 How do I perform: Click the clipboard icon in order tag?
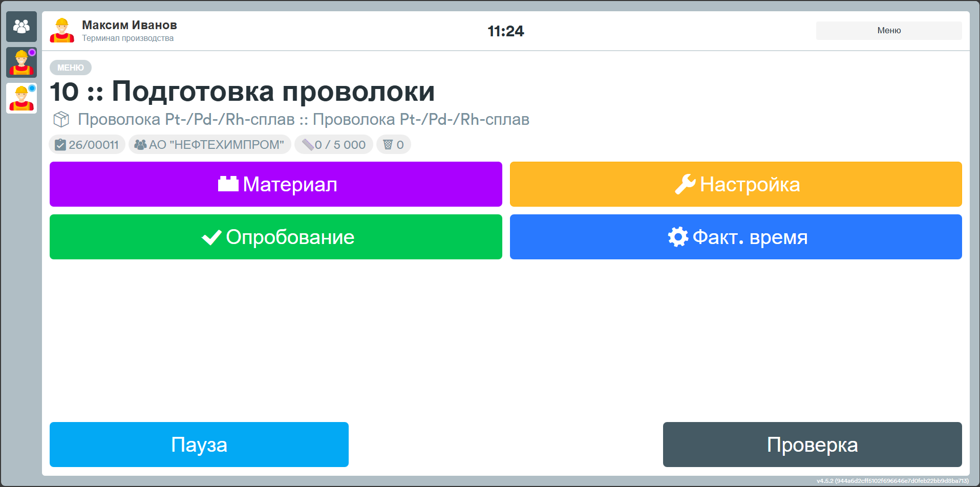pos(60,145)
